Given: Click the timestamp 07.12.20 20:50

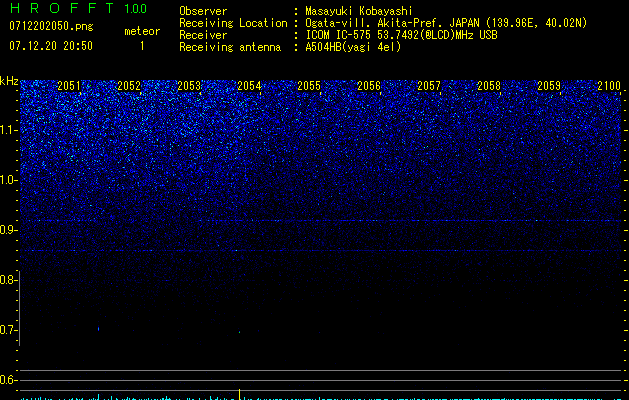Looking at the screenshot, I should (x=51, y=46).
